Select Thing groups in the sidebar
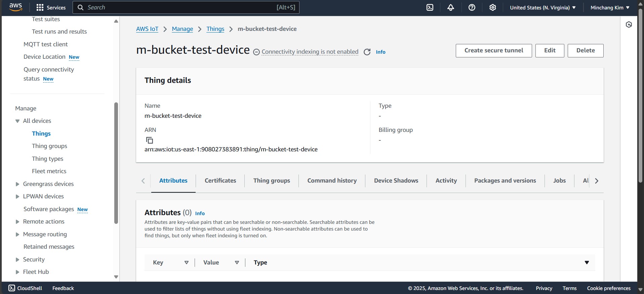The image size is (644, 294). [x=49, y=146]
